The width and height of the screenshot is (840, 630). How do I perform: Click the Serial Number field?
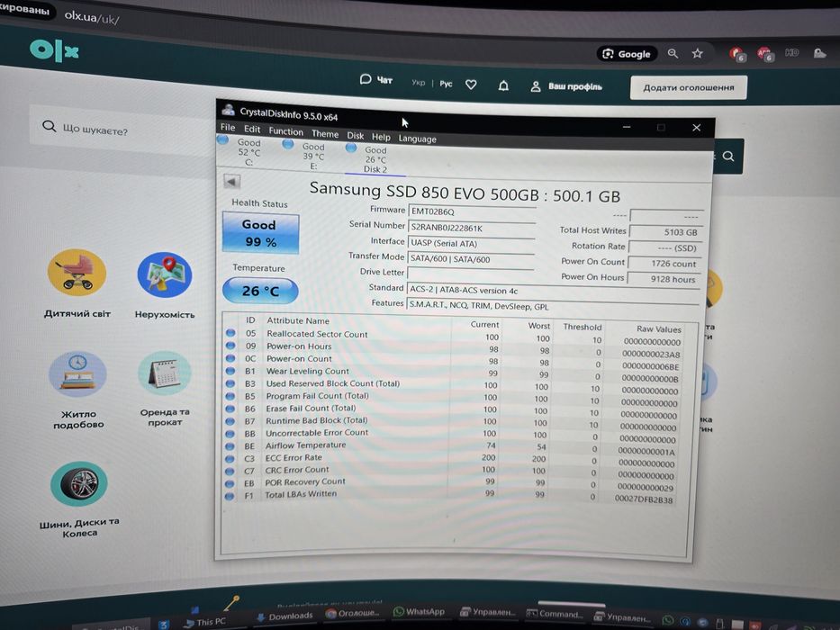point(472,228)
